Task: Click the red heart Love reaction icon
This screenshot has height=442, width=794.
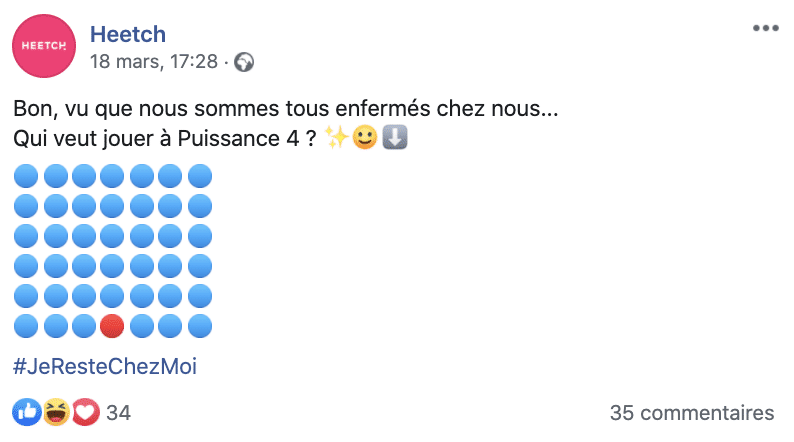Action: [86, 412]
